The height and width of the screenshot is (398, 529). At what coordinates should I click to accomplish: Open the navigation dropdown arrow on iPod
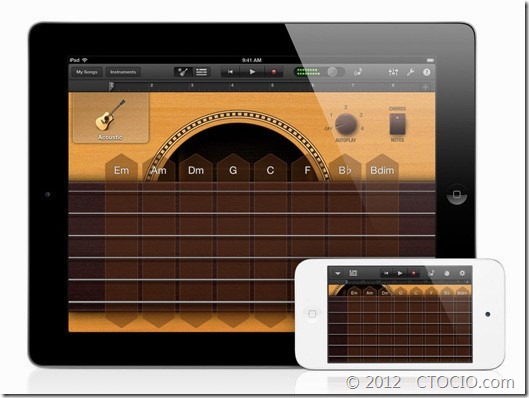point(338,274)
